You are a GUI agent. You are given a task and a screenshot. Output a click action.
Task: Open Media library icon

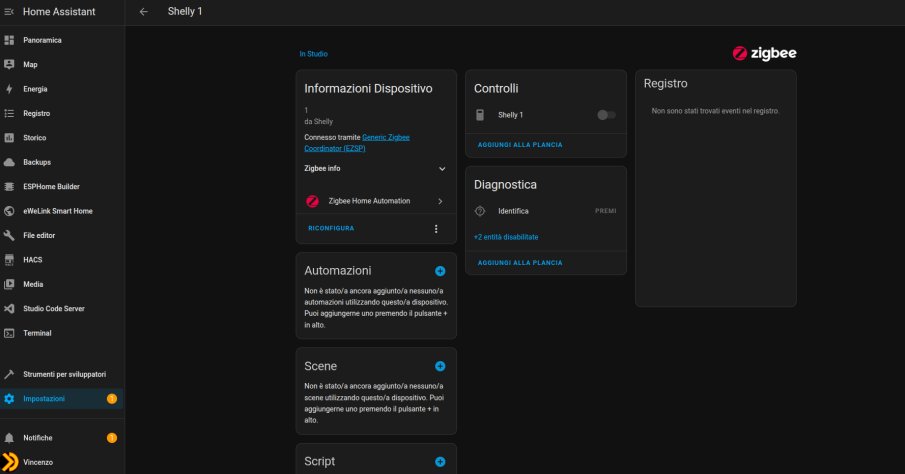coord(9,284)
